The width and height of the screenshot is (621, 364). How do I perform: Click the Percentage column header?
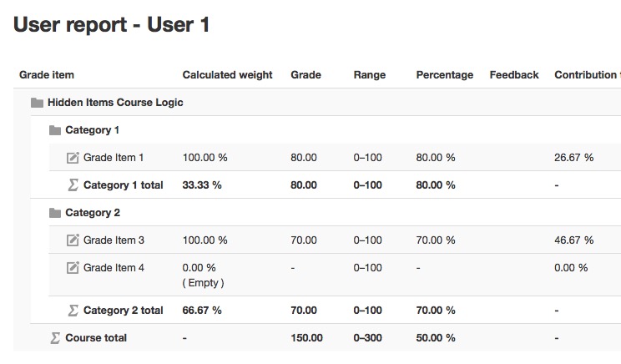[x=444, y=75]
